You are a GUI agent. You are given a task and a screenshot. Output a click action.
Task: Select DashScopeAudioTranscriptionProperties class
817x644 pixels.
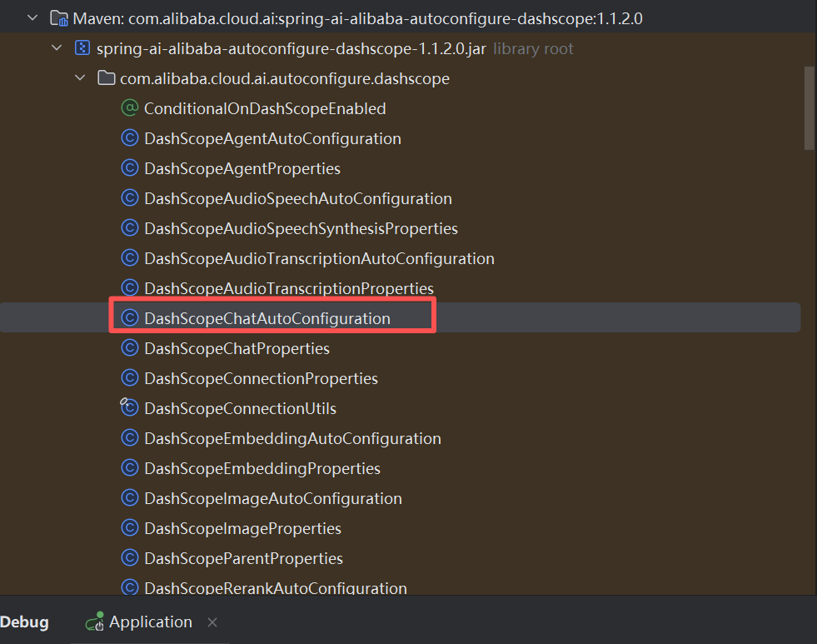[289, 288]
